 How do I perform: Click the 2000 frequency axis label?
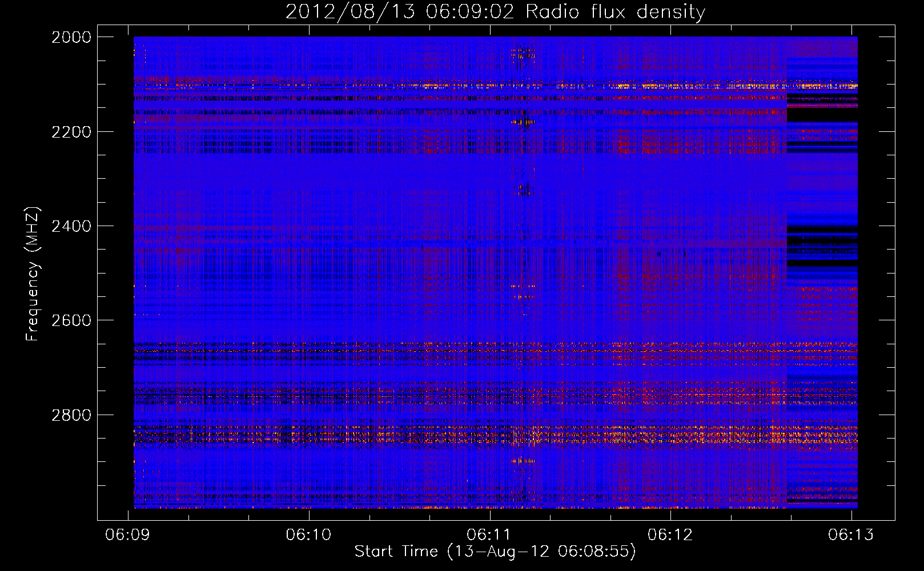point(71,37)
